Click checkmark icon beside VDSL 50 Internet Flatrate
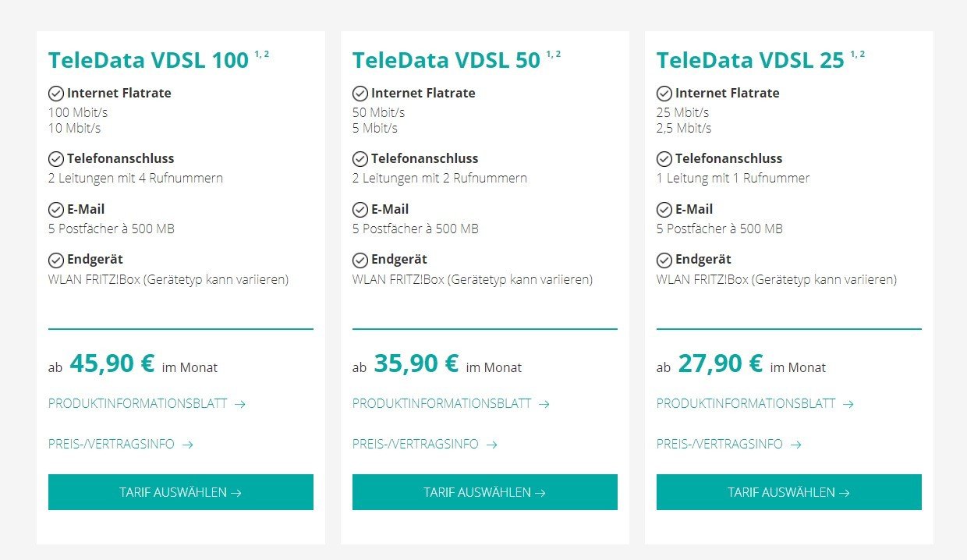This screenshot has width=967, height=560. (x=360, y=94)
